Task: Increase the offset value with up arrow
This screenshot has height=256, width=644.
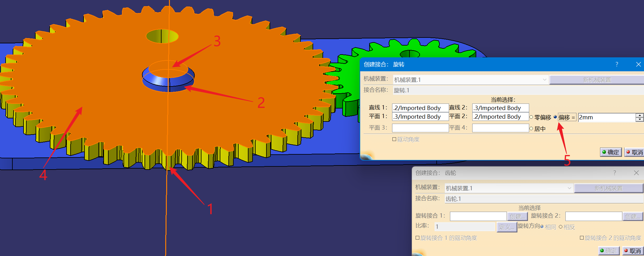Action: pos(640,115)
